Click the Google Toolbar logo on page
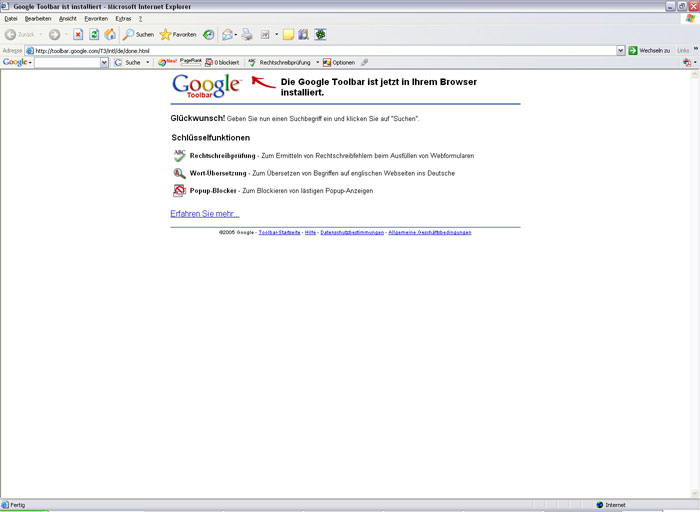The height and width of the screenshot is (512, 700). 207,86
